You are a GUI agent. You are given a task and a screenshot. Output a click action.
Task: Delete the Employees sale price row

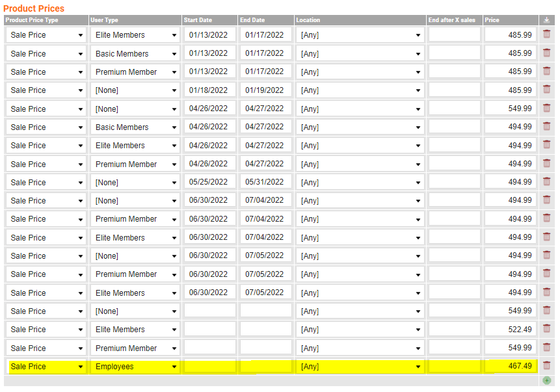[x=546, y=366]
